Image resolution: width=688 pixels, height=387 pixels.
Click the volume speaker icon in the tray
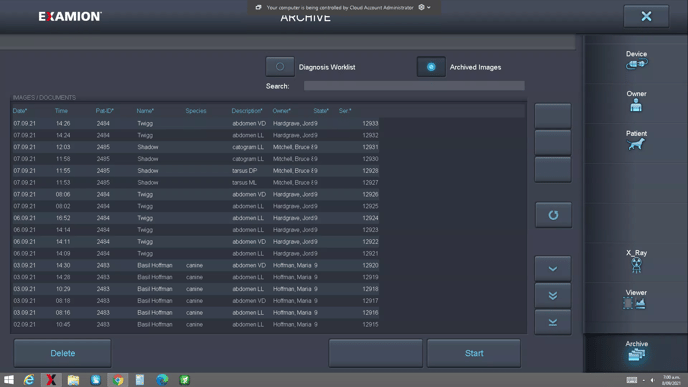coord(652,380)
